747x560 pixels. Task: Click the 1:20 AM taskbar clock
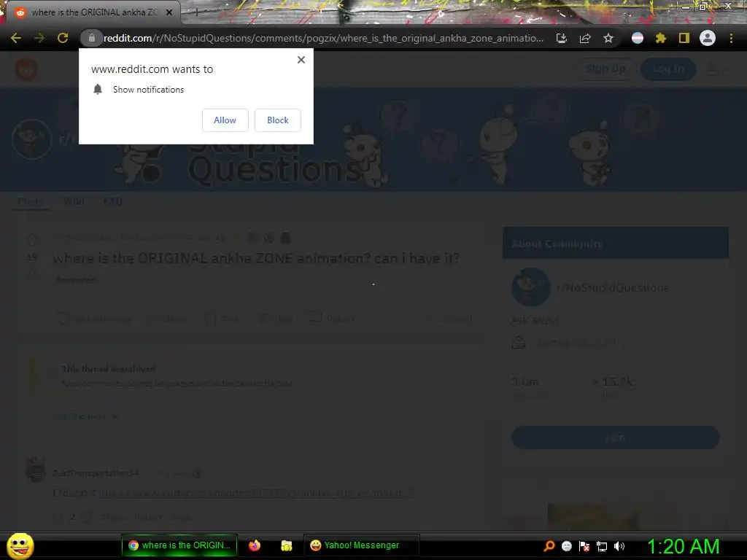point(683,546)
